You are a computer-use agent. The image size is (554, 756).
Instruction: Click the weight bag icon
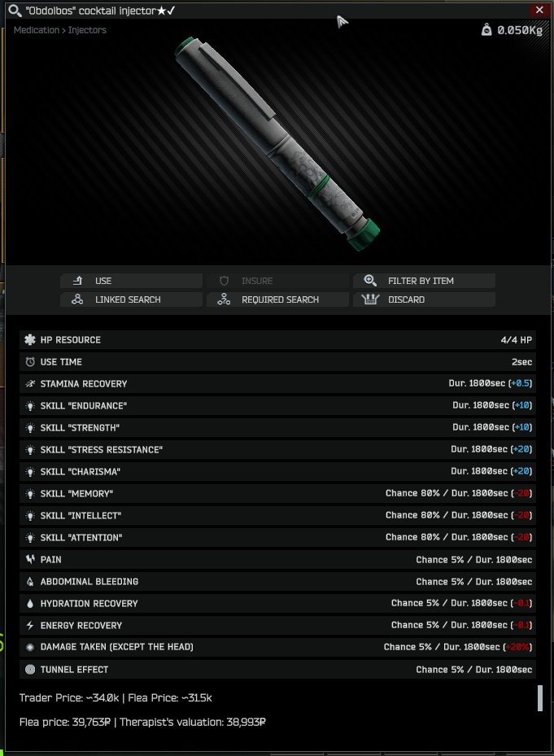[x=486, y=30]
